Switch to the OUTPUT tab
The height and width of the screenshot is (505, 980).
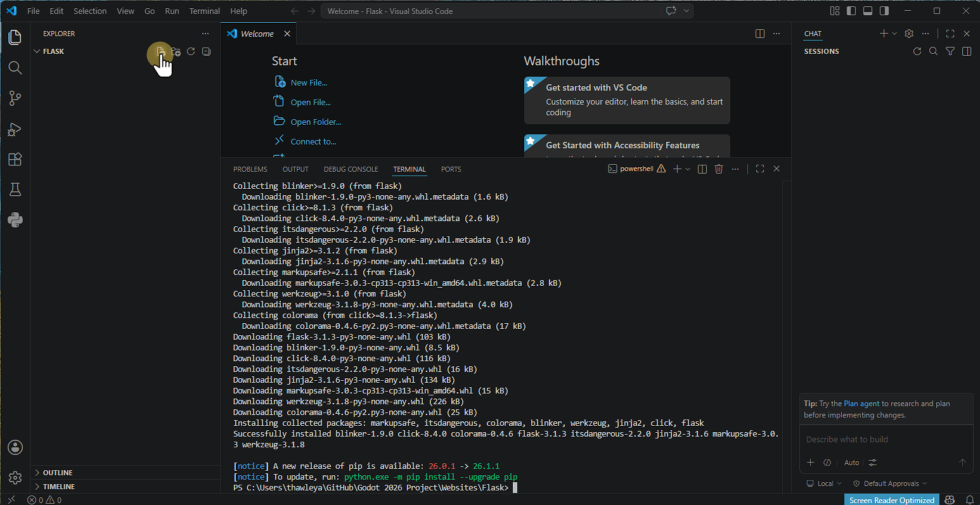295,169
